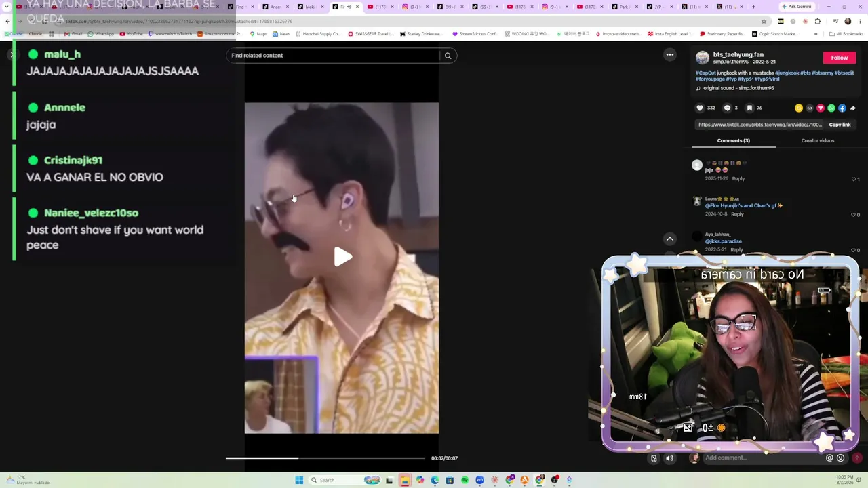Switch to the Comments (3) tab
The height and width of the screenshot is (488, 868).
[x=734, y=140]
